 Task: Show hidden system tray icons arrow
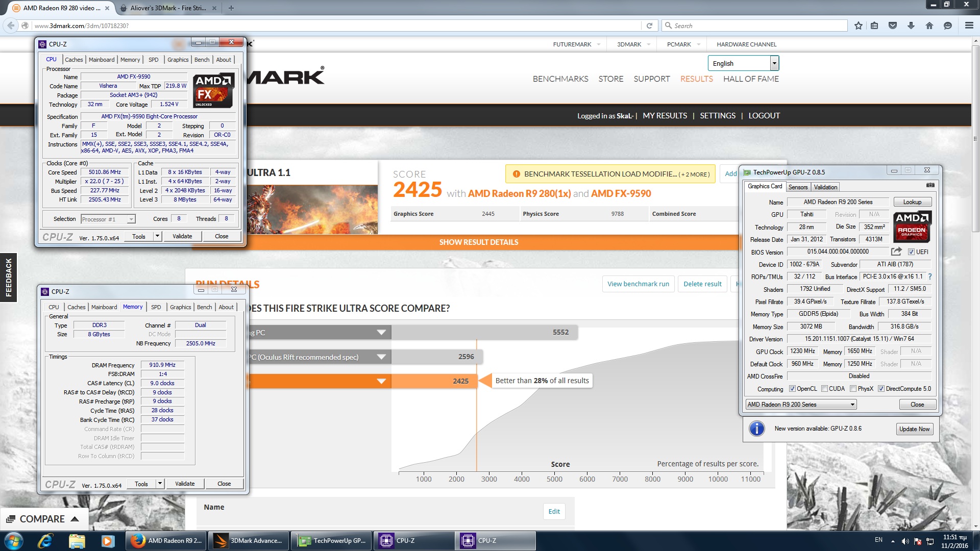coord(893,541)
